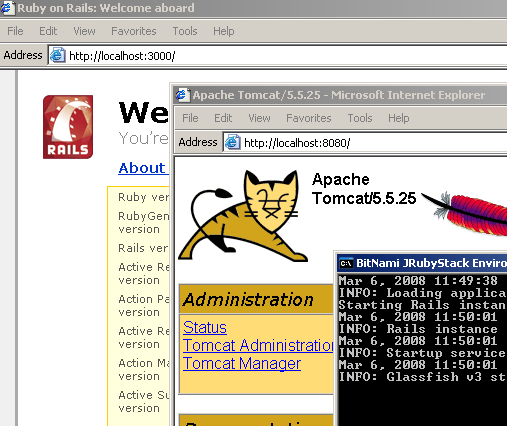Click IE page icon in localhost:3000 address bar

click(57, 55)
